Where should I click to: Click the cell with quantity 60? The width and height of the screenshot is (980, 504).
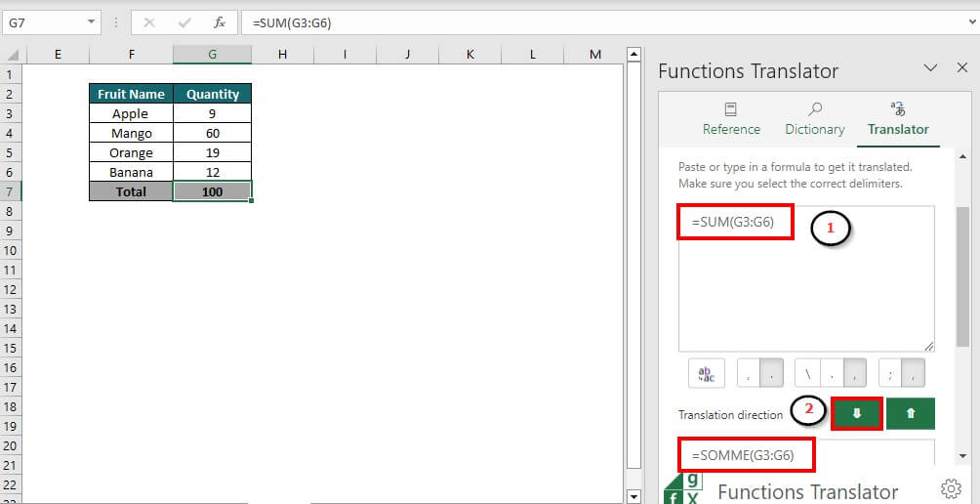coord(213,133)
